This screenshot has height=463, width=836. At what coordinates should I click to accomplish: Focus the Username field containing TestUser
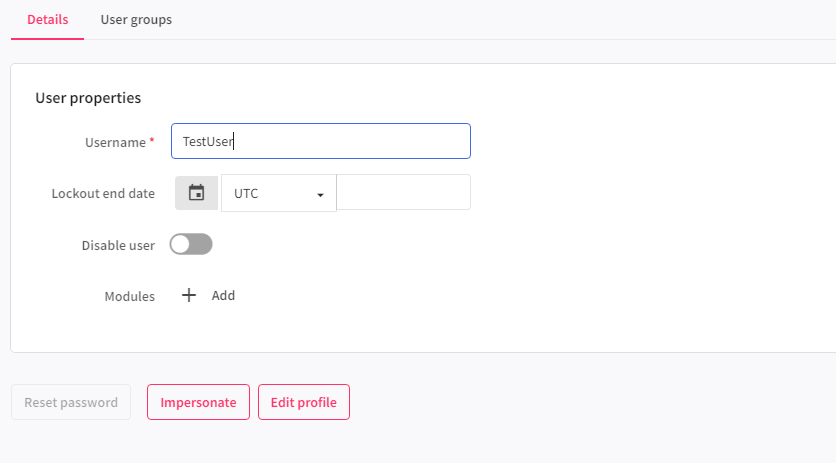tap(320, 141)
